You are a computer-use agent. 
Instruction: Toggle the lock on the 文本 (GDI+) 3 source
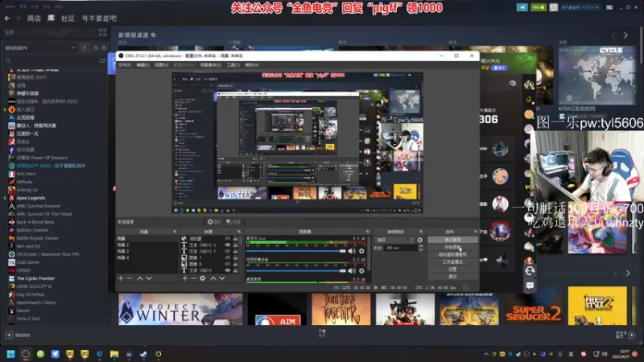[x=235, y=245]
